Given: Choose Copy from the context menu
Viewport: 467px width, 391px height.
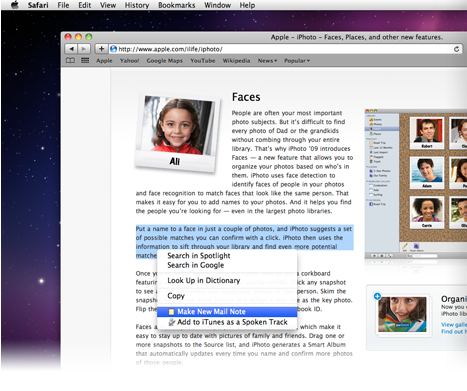Looking at the screenshot, I should tap(227, 296).
